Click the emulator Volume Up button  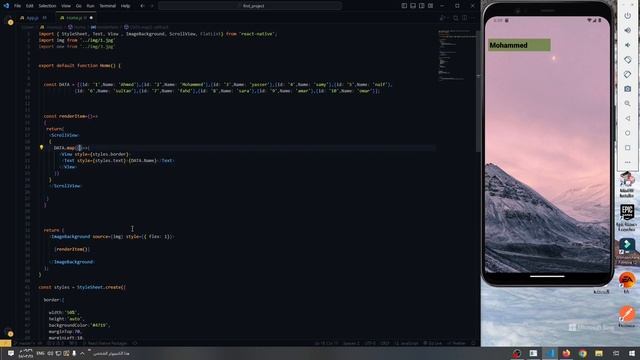[627, 30]
